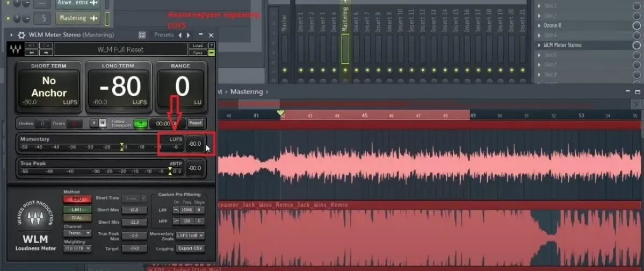Screen dimensions: 644x271
Task: Select the LM1 metering method
Action: coord(77,210)
